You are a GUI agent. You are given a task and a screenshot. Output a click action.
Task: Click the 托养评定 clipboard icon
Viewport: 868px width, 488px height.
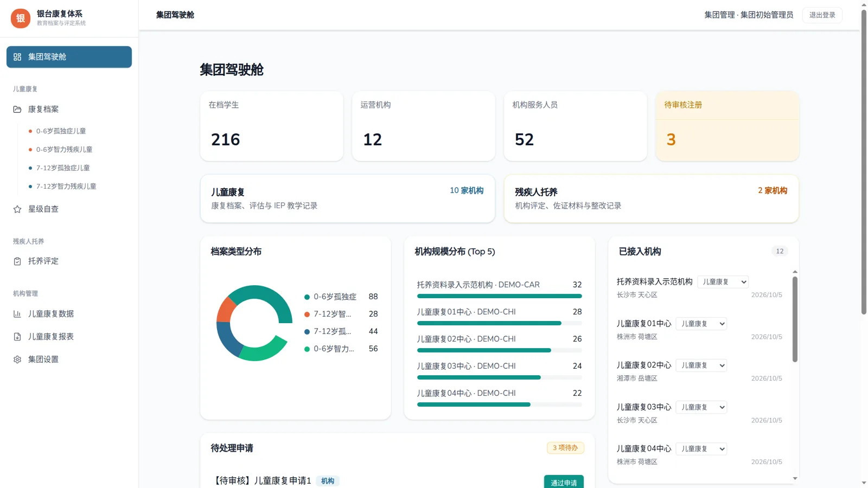tap(17, 261)
